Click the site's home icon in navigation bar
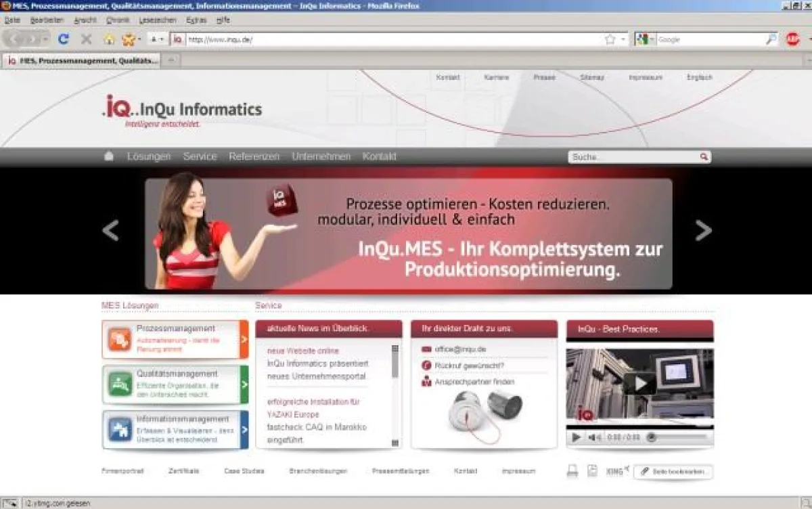The height and width of the screenshot is (509, 812). coord(108,156)
